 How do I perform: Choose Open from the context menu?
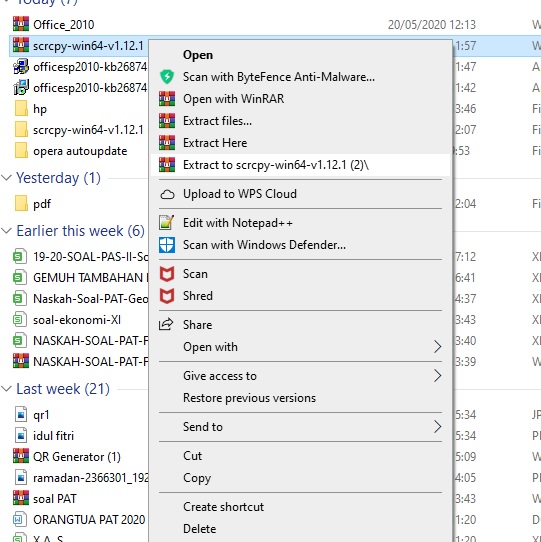click(300, 55)
